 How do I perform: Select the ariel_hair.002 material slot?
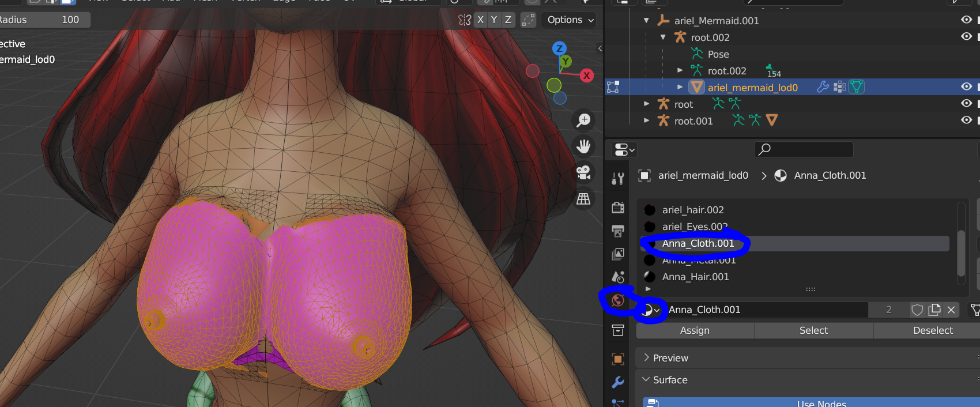click(x=796, y=210)
